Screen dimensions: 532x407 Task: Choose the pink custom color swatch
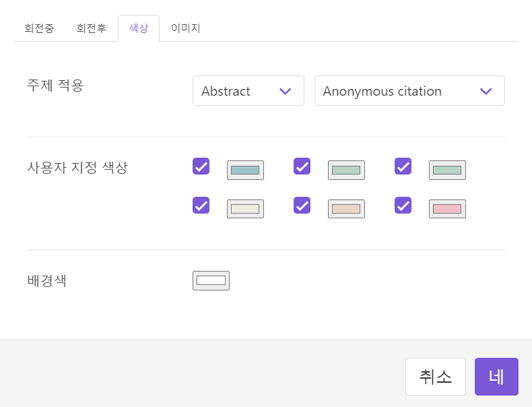448,209
